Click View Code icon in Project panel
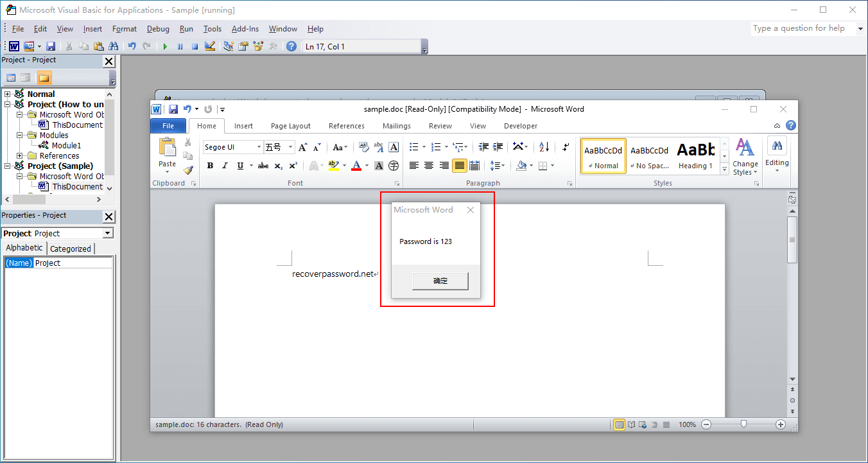Screen dimensions: 868x463 point(11,78)
